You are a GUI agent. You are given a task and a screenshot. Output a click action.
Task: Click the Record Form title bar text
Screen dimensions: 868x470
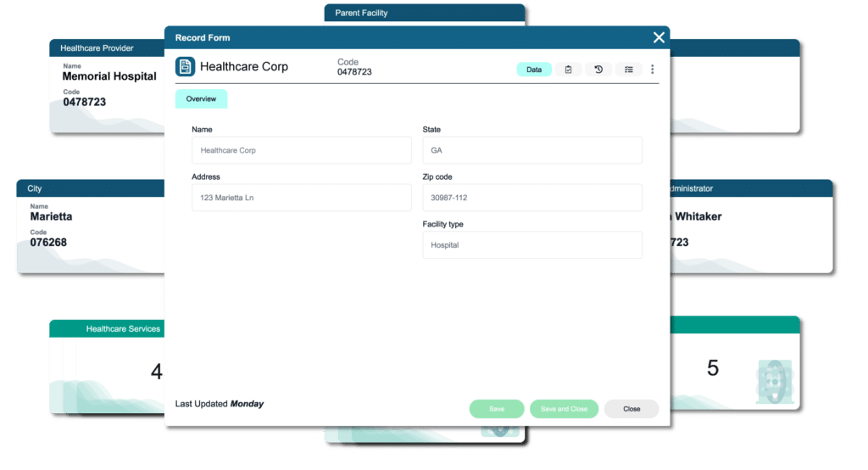[202, 37]
